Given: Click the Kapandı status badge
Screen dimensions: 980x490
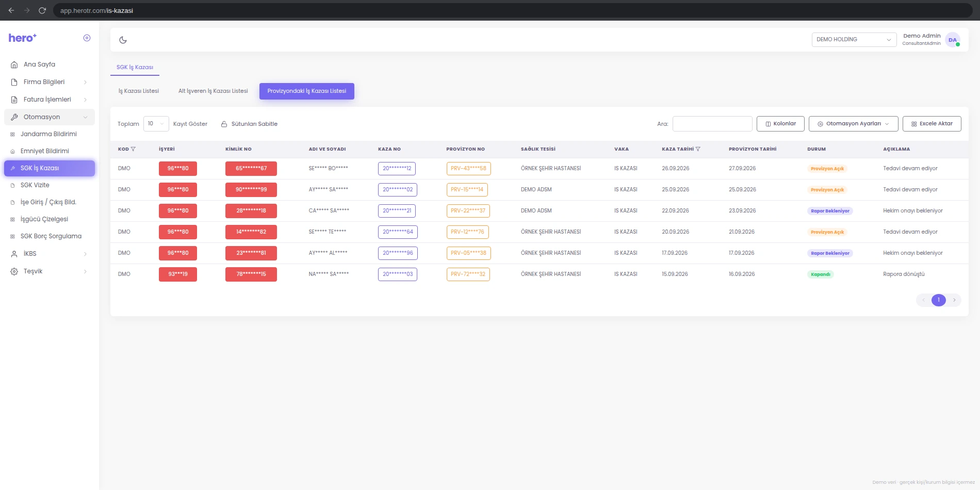Looking at the screenshot, I should coord(820,274).
